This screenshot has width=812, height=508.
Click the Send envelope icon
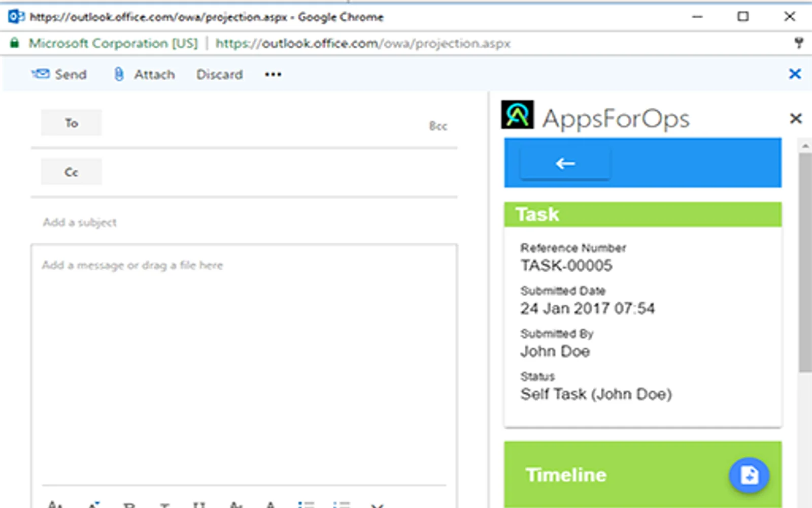coord(41,74)
